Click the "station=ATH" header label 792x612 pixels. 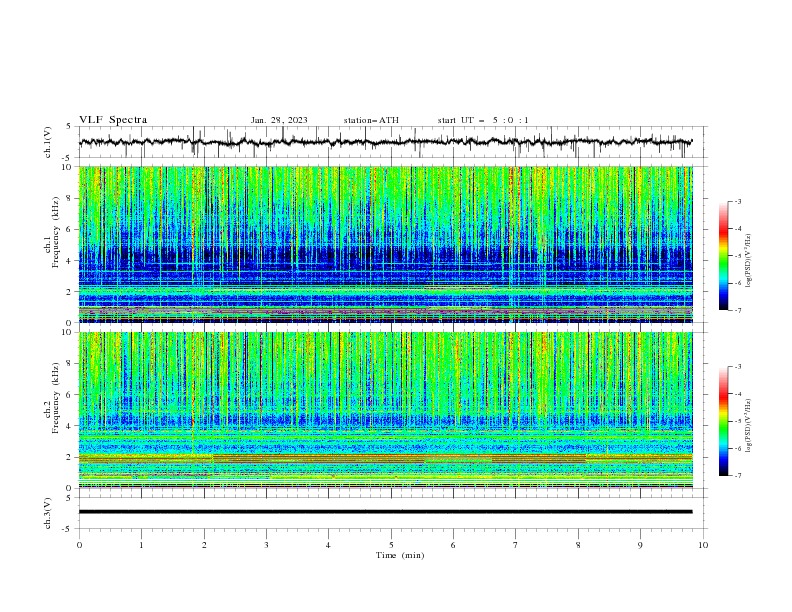(x=371, y=120)
